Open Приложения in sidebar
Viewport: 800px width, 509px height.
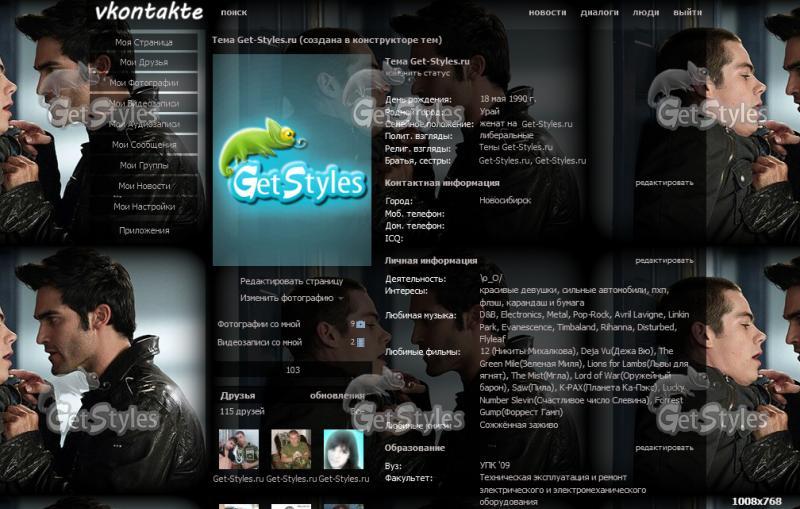(144, 231)
